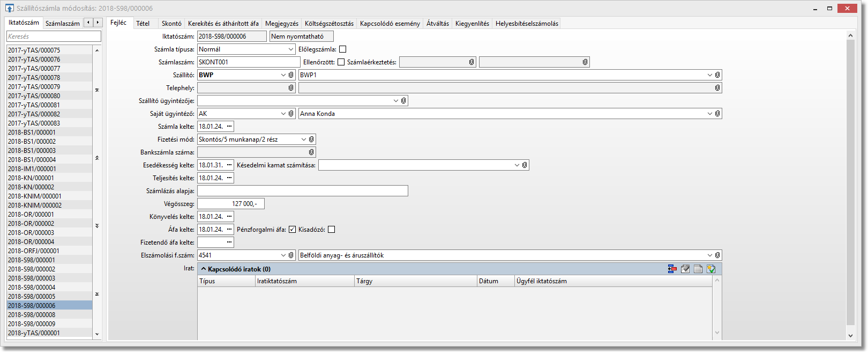Open the date picker for Könyvelés kelte

tap(229, 217)
